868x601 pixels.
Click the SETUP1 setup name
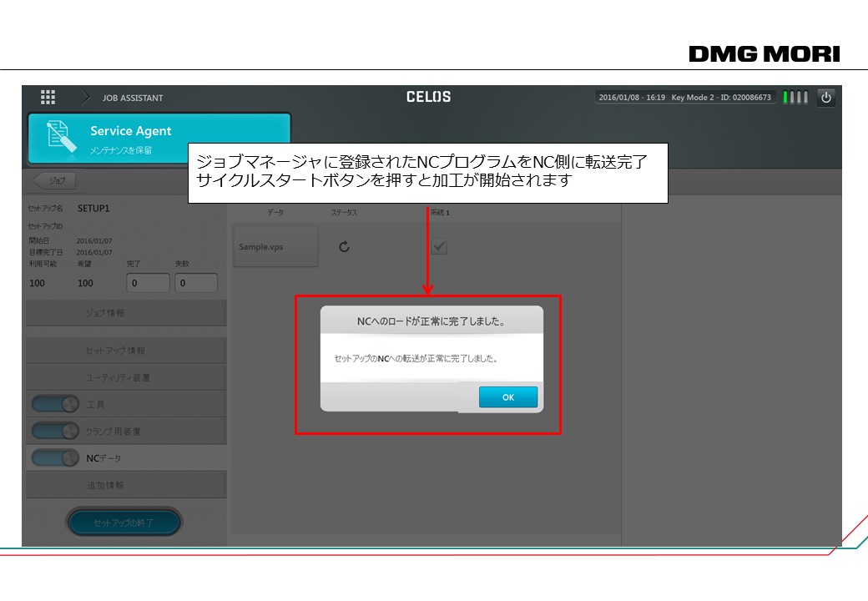93,209
